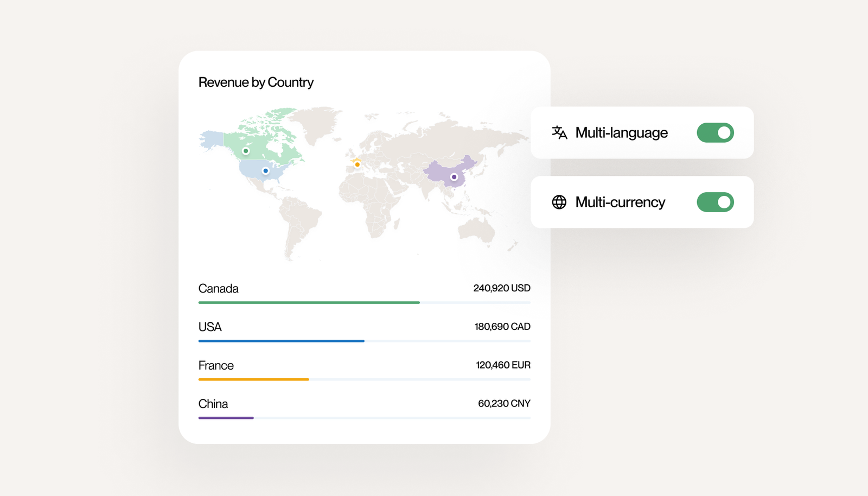Image resolution: width=868 pixels, height=496 pixels.
Task: Select the blue USA map marker
Action: point(265,171)
